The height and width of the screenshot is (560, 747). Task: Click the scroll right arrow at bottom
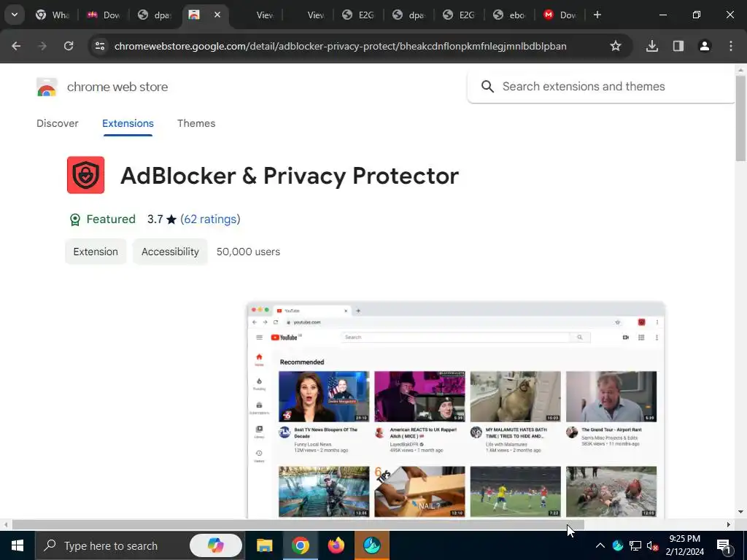(x=729, y=525)
